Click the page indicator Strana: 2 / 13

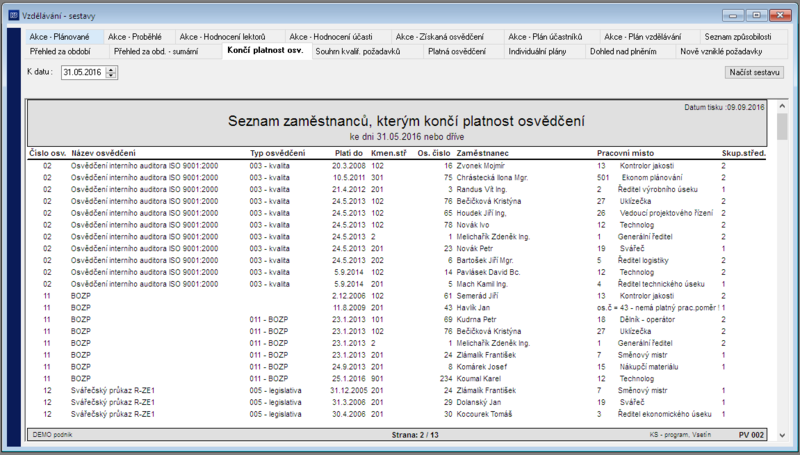415,435
